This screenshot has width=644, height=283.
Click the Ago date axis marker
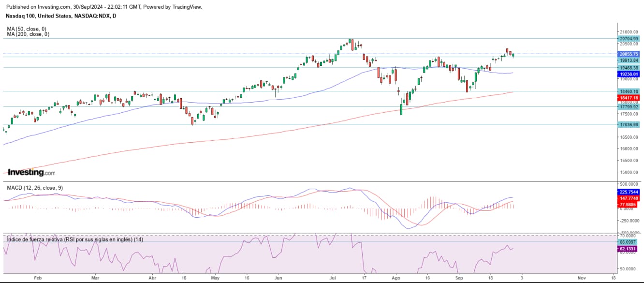[396, 278]
